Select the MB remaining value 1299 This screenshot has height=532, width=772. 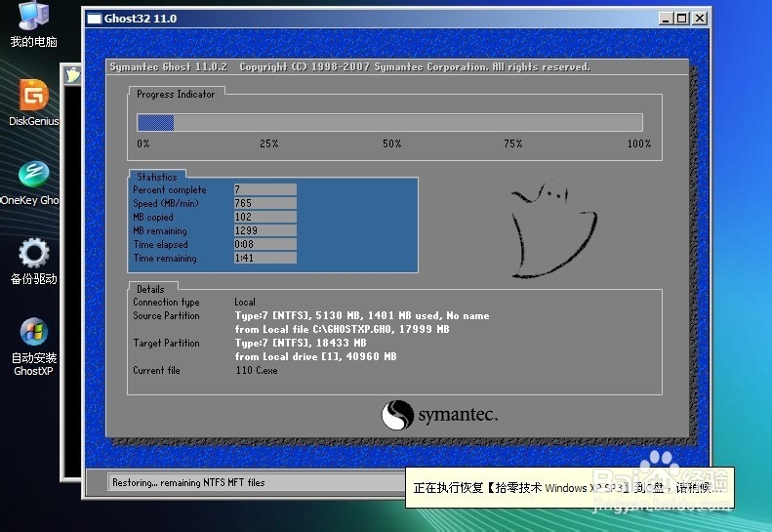pyautogui.click(x=264, y=230)
